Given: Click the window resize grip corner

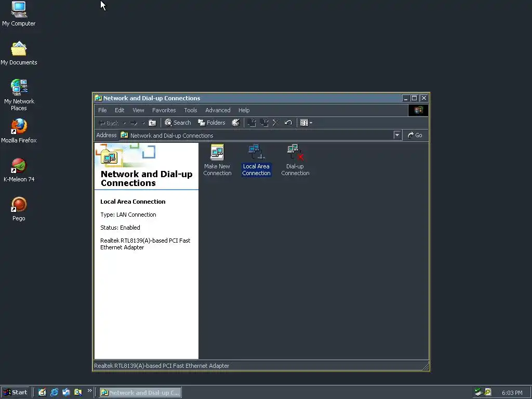Looking at the screenshot, I should (x=425, y=366).
